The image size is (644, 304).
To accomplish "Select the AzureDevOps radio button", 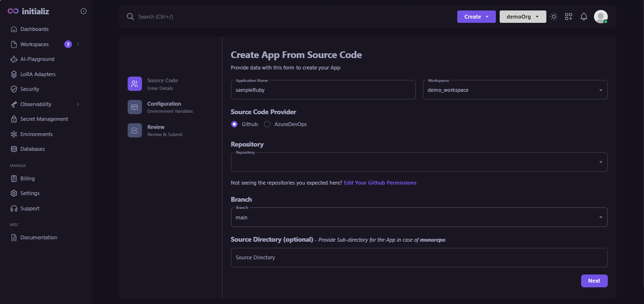I will (x=267, y=124).
